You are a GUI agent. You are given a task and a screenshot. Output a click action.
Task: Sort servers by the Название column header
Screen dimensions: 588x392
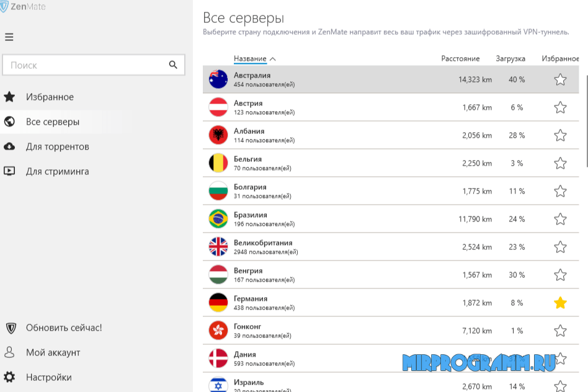pos(250,58)
